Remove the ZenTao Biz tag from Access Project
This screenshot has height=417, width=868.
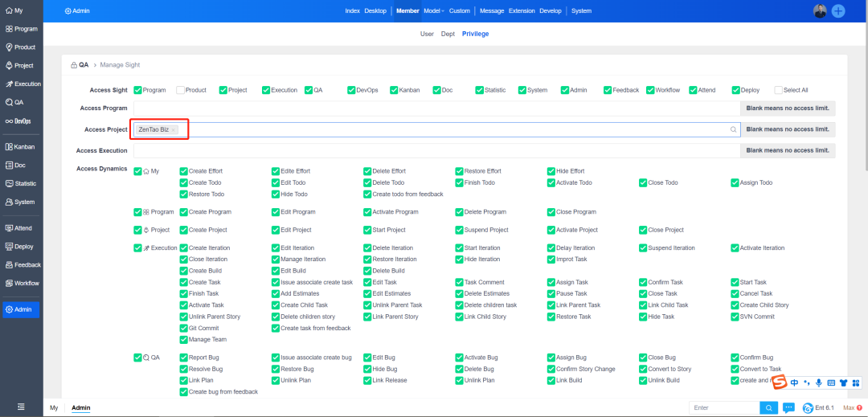tap(174, 129)
